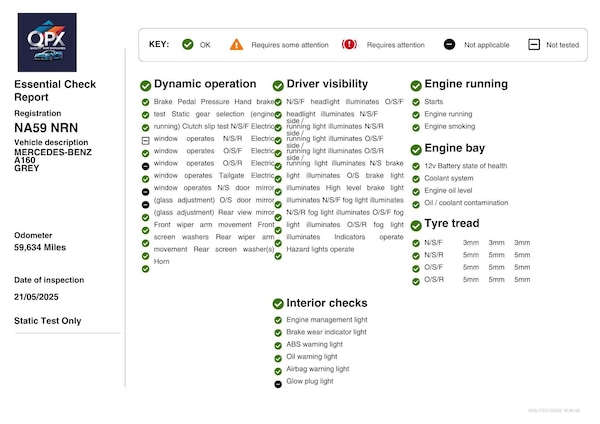Click the odometer reading 59,634 Miles
The width and height of the screenshot is (600, 424).
[x=41, y=249]
